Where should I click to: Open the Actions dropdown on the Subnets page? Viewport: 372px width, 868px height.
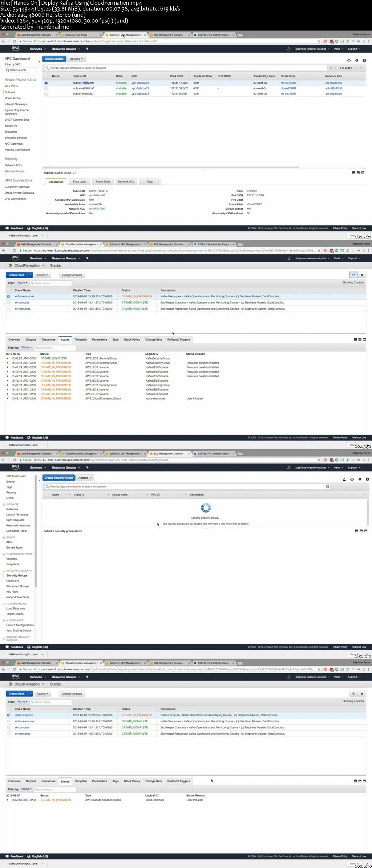[x=77, y=59]
